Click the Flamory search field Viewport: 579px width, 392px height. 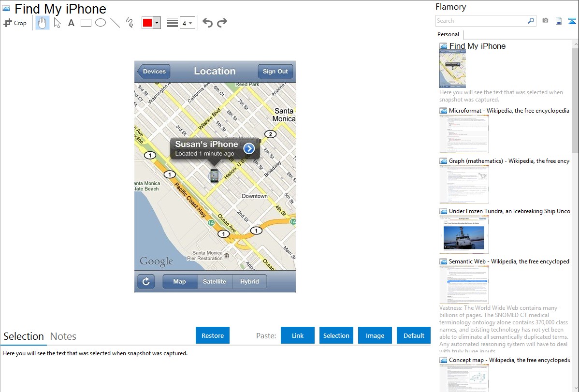[x=481, y=21]
